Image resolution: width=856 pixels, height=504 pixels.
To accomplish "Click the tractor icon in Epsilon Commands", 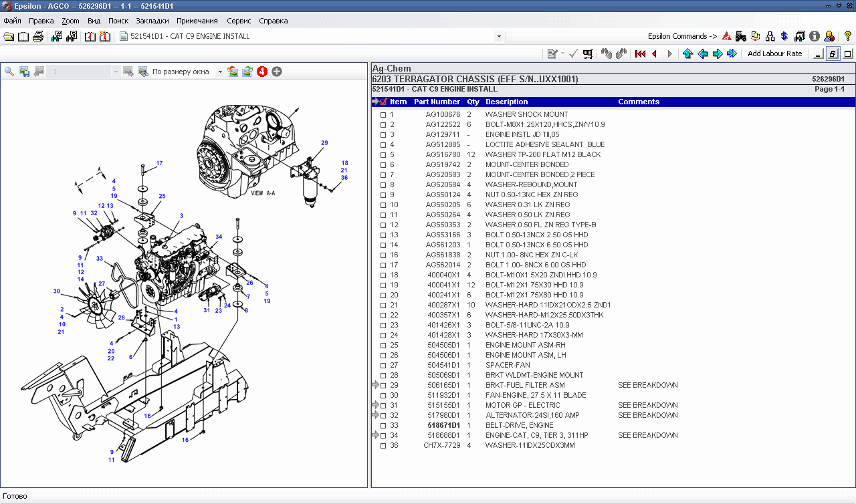I will [x=741, y=36].
